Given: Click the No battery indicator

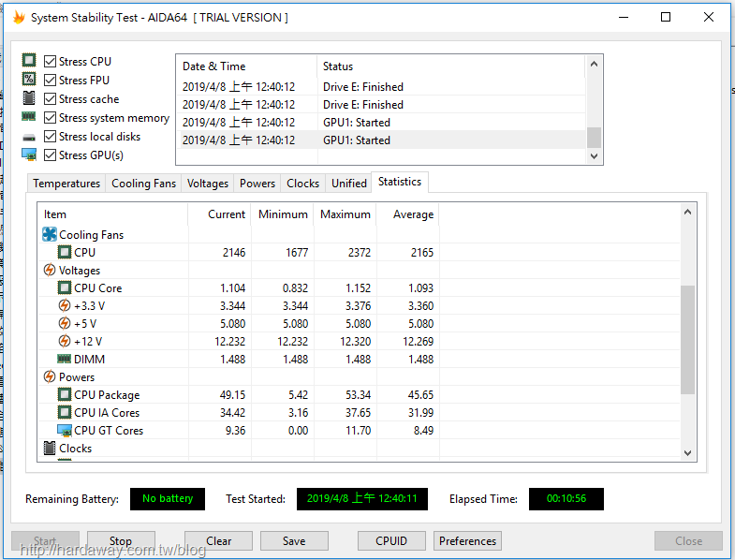Looking at the screenshot, I should pos(168,498).
